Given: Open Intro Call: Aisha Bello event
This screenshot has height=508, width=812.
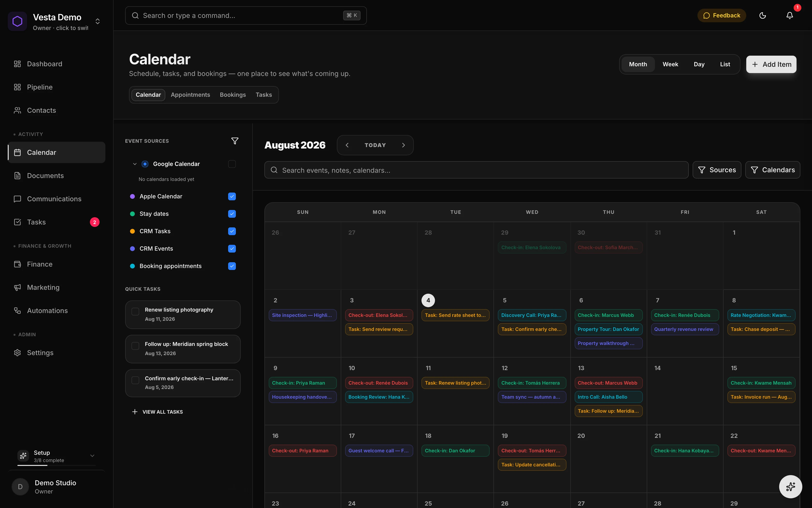Looking at the screenshot, I should (608, 397).
